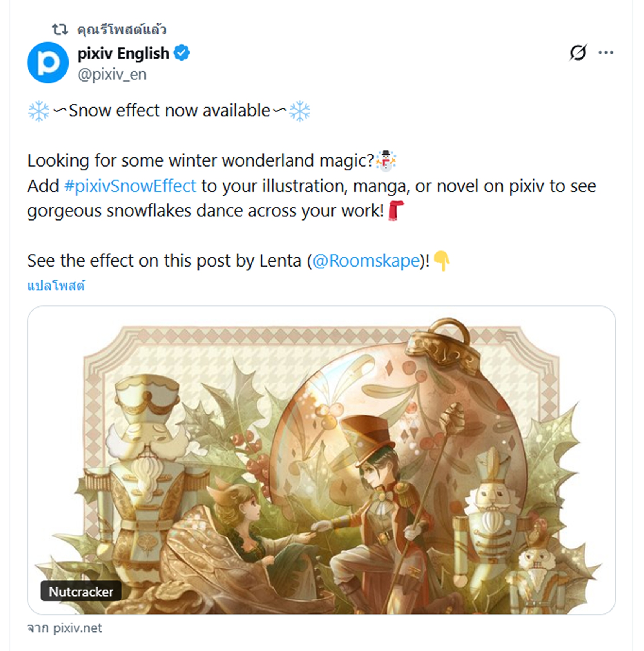Viewport: 644px width, 651px height.
Task: Click the "Snow effect now available" headline text
Action: (x=169, y=111)
